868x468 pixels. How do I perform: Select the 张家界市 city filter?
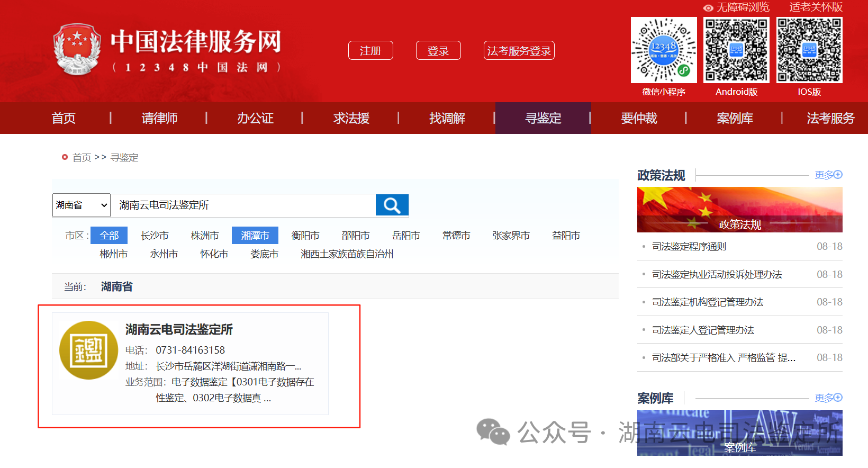(x=511, y=235)
